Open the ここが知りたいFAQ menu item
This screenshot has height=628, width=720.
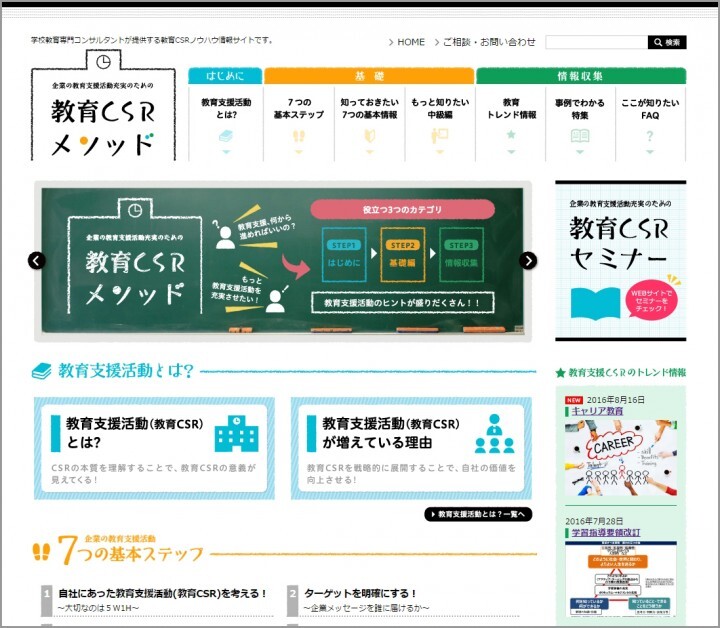pos(650,124)
